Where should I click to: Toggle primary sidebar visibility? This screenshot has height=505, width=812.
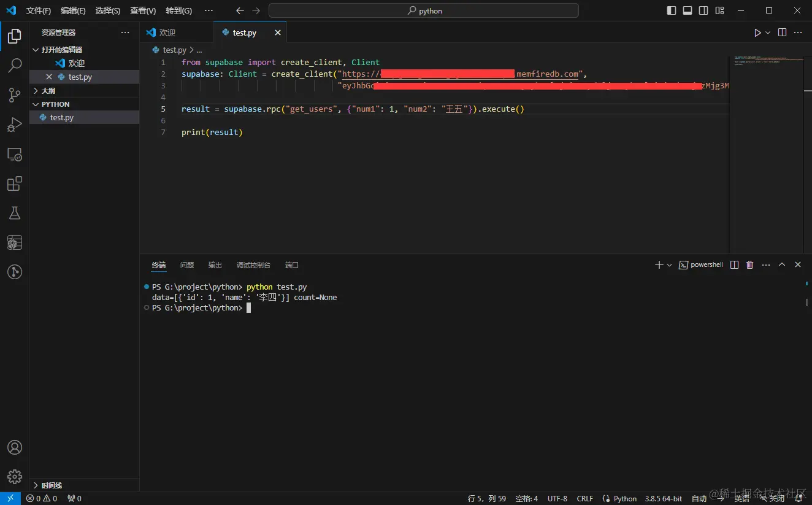[672, 10]
